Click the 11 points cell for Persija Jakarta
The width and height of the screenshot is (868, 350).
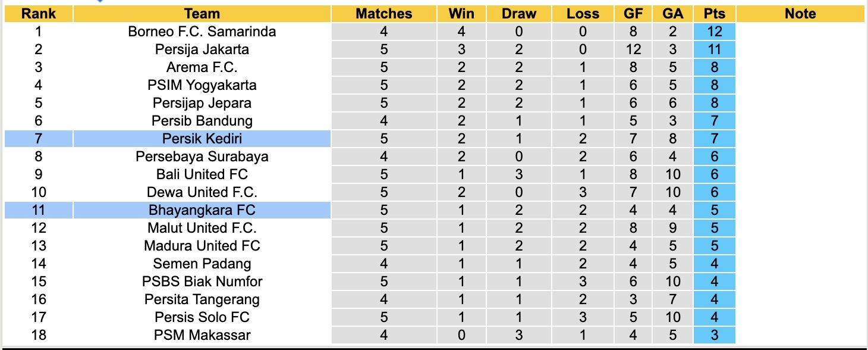(x=714, y=49)
